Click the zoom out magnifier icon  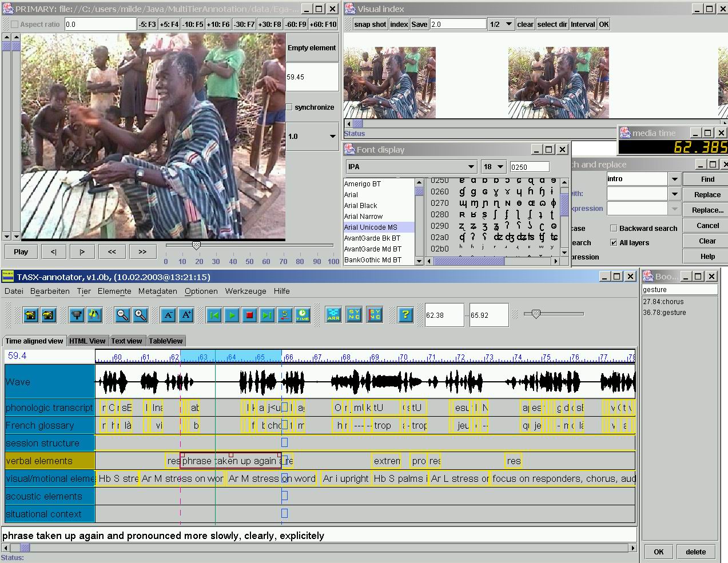pos(122,314)
